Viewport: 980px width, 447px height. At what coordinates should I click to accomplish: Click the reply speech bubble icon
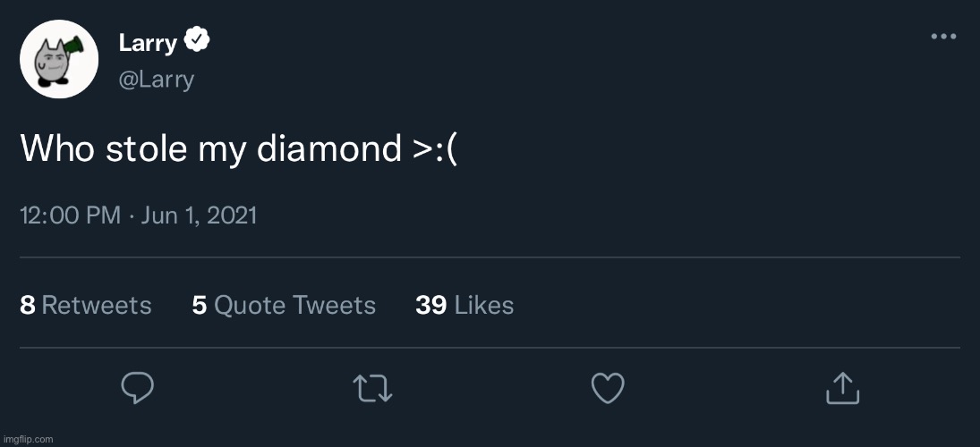click(138, 388)
